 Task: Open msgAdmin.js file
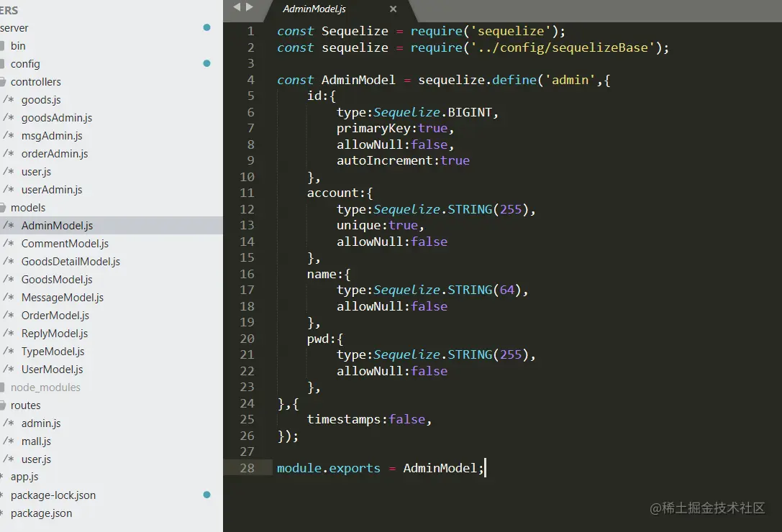[x=52, y=136]
